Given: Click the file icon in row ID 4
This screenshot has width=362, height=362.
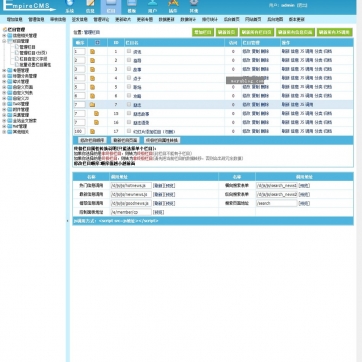Looking at the screenshot, I should (92, 78).
